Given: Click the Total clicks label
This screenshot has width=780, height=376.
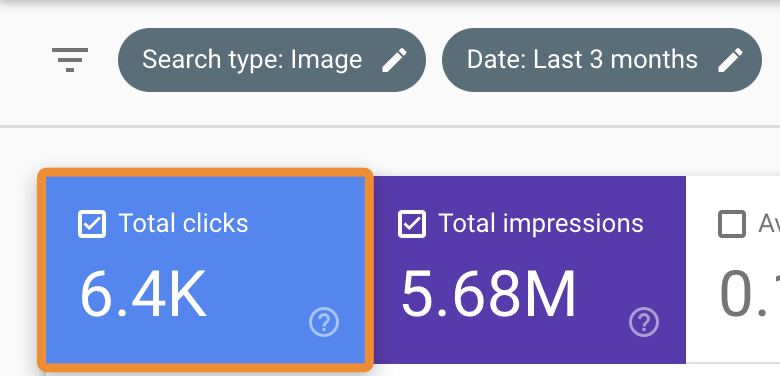Looking at the screenshot, I should click(183, 223).
